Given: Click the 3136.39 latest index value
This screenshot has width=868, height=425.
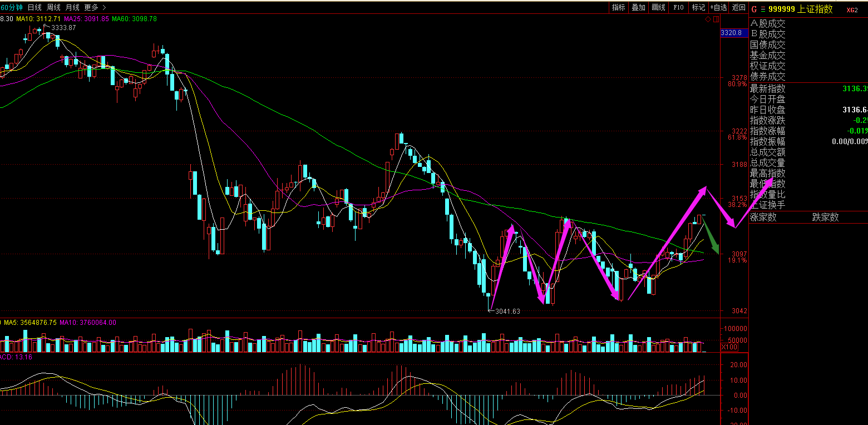Looking at the screenshot, I should [x=855, y=88].
